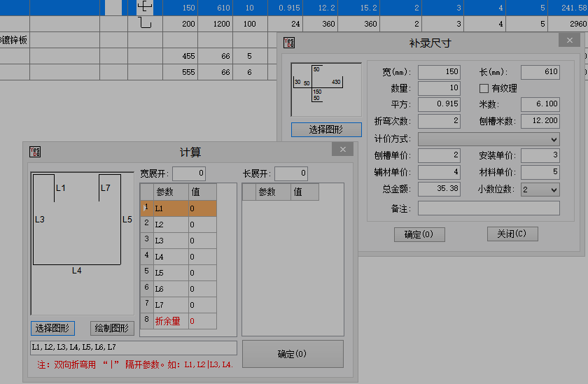Click the 刨槽单价 input field

click(x=439, y=155)
